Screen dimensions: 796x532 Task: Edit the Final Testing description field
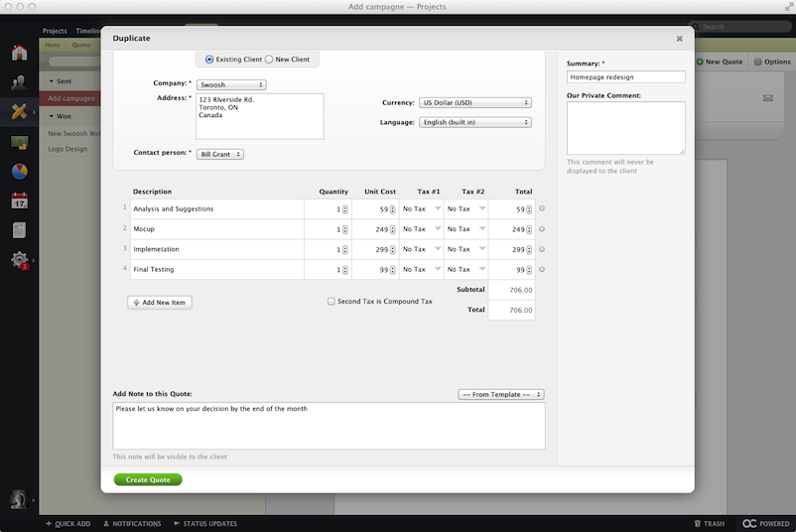click(217, 270)
